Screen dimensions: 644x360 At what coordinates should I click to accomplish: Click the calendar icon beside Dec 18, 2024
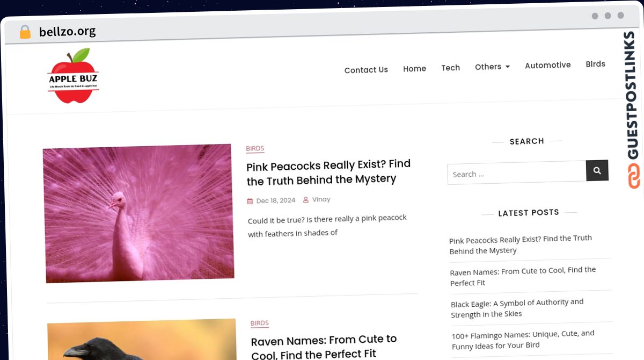pos(250,201)
